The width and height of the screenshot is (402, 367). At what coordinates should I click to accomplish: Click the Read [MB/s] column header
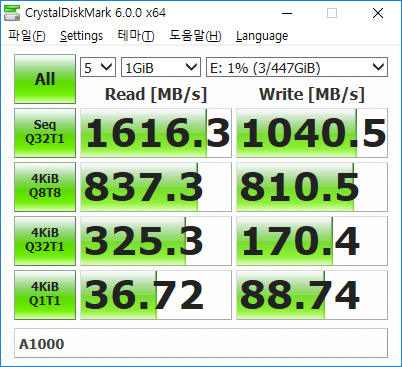156,94
